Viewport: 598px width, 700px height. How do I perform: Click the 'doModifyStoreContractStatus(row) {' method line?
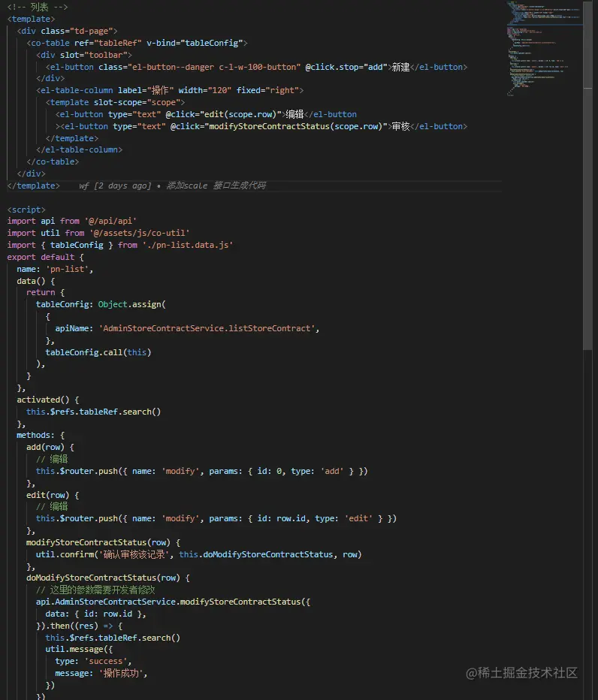108,578
